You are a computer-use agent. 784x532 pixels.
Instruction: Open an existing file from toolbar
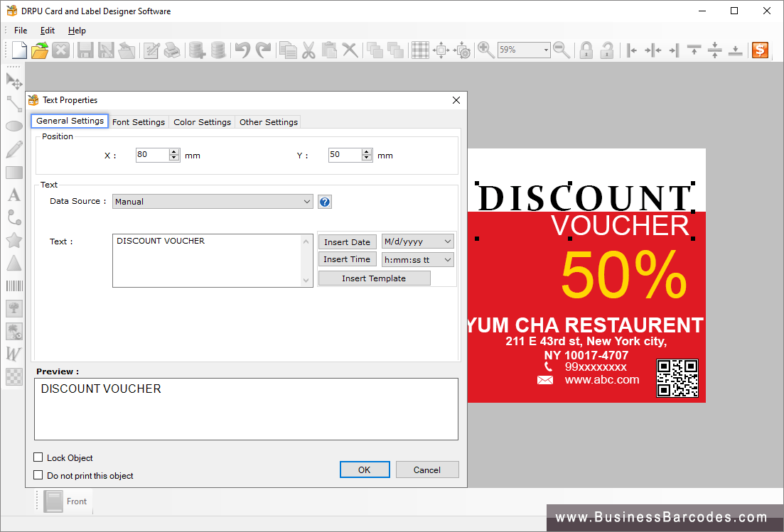[40, 50]
